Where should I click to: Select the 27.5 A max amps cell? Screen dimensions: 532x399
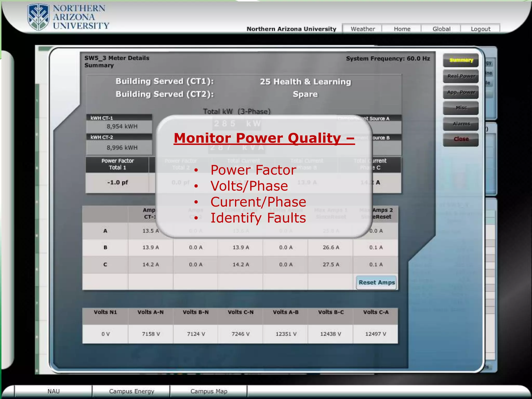[x=331, y=264]
